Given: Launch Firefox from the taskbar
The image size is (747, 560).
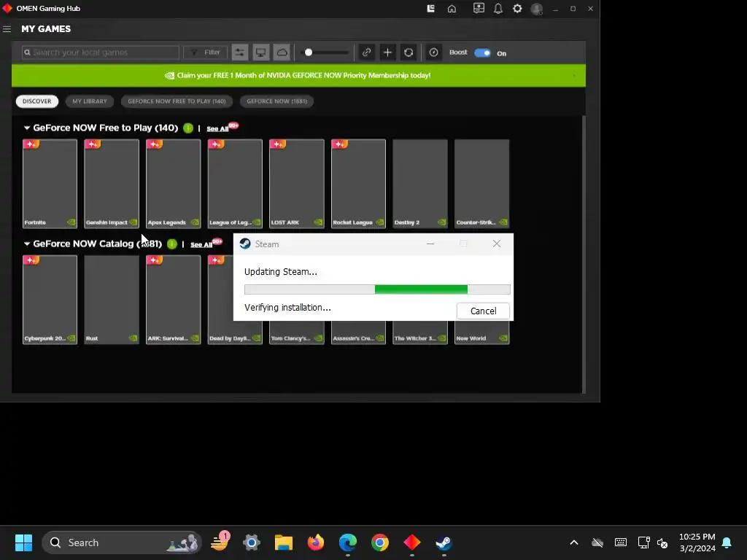Looking at the screenshot, I should point(315,542).
